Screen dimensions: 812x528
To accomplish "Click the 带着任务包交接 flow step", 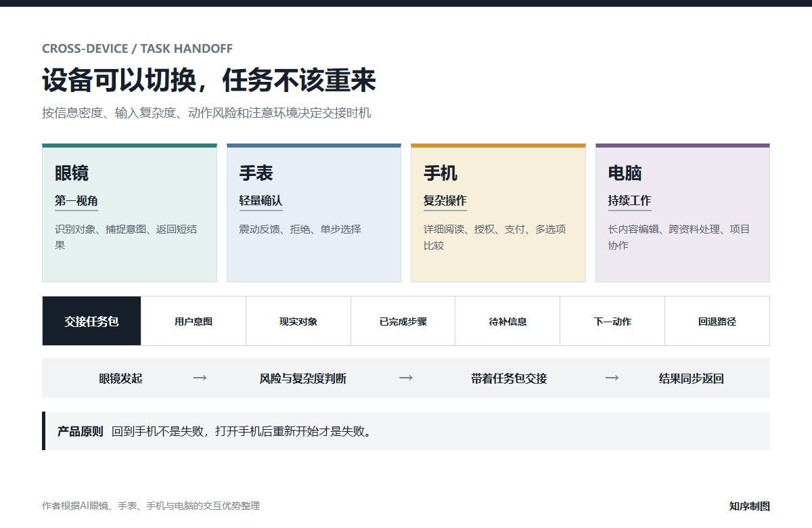I will click(509, 378).
